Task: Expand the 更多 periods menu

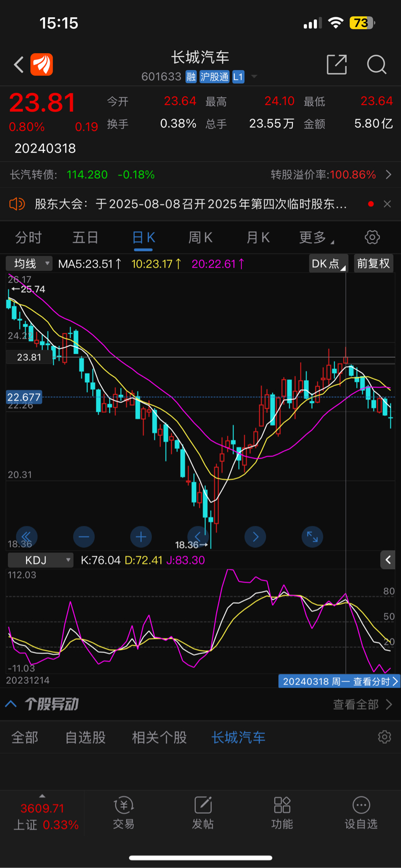Action: (316, 238)
